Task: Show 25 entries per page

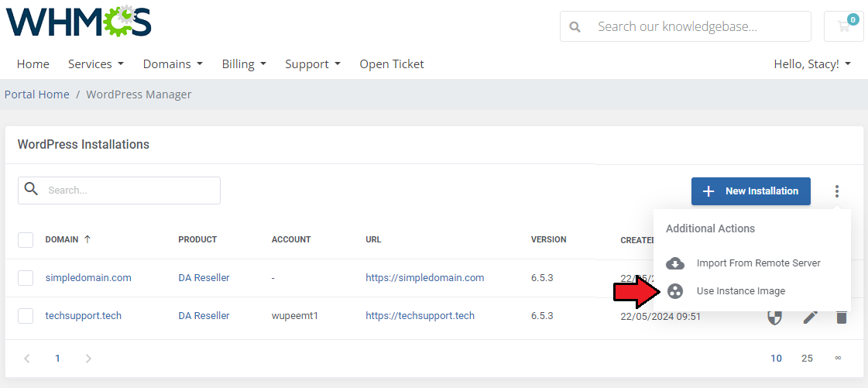Action: click(x=807, y=358)
